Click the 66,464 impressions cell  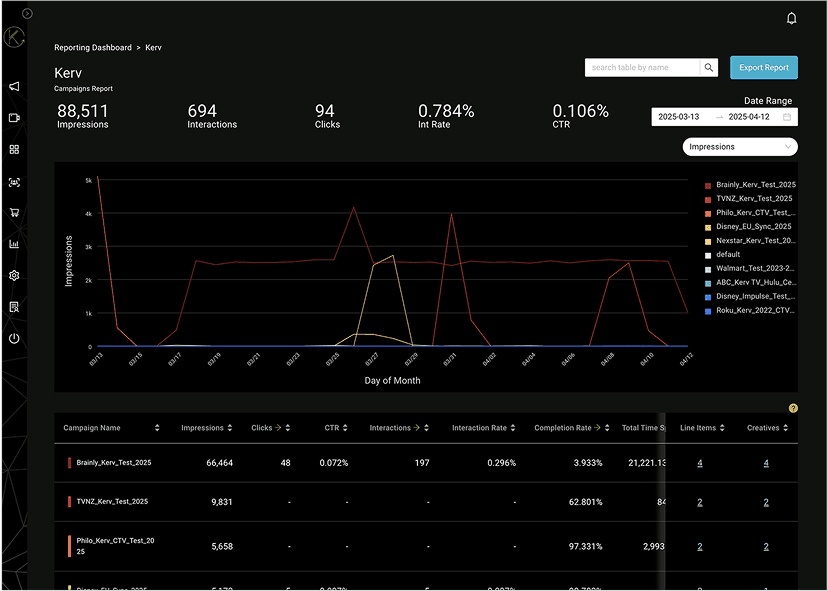(x=219, y=463)
